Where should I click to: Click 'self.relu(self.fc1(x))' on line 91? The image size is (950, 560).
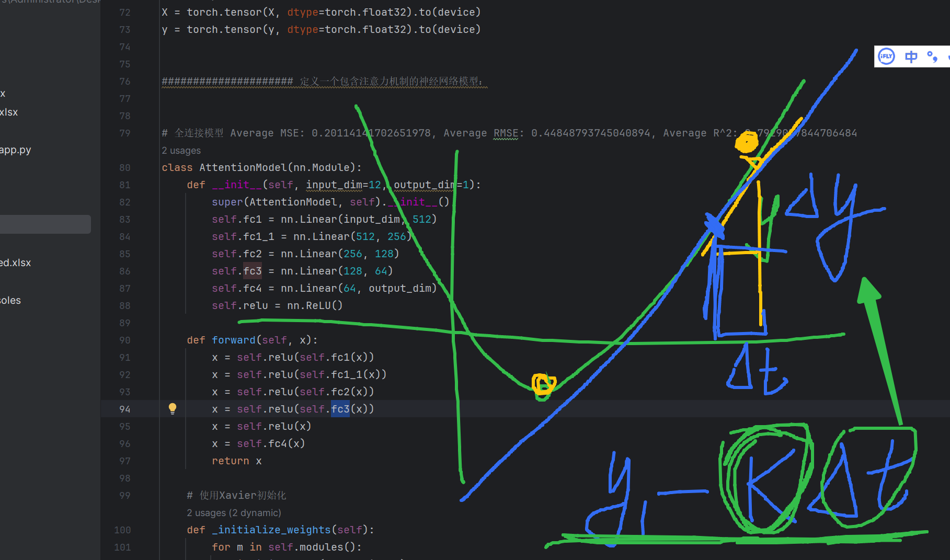coord(305,357)
